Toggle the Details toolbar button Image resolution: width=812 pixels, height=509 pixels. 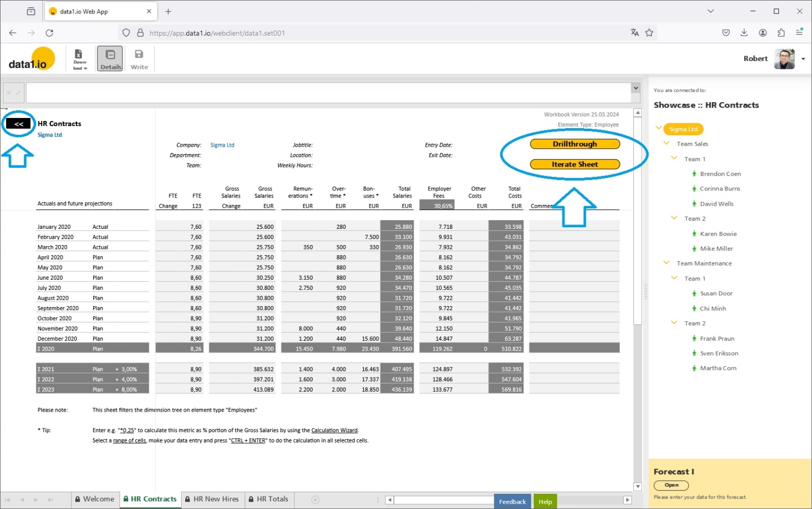coord(110,58)
